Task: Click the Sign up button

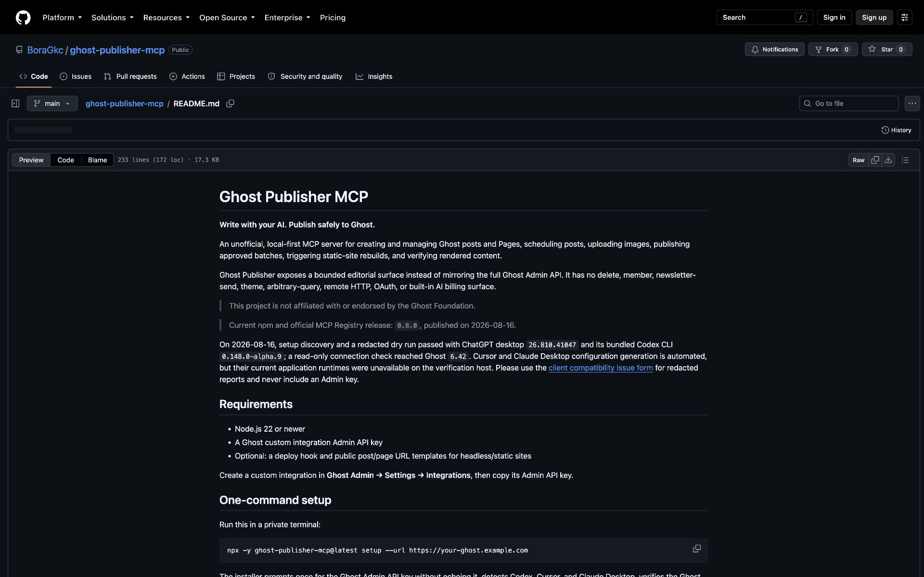Action: [874, 17]
